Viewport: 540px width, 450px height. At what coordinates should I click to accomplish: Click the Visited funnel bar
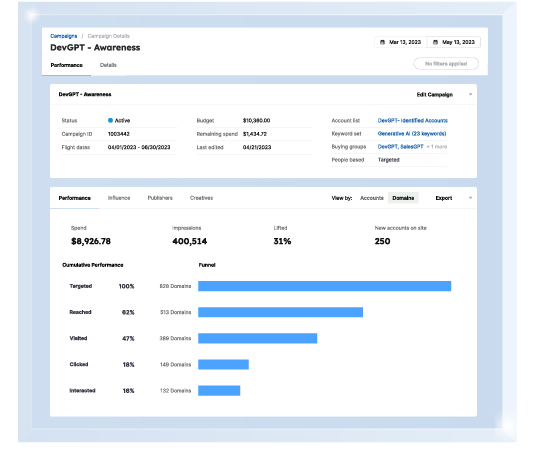click(258, 338)
